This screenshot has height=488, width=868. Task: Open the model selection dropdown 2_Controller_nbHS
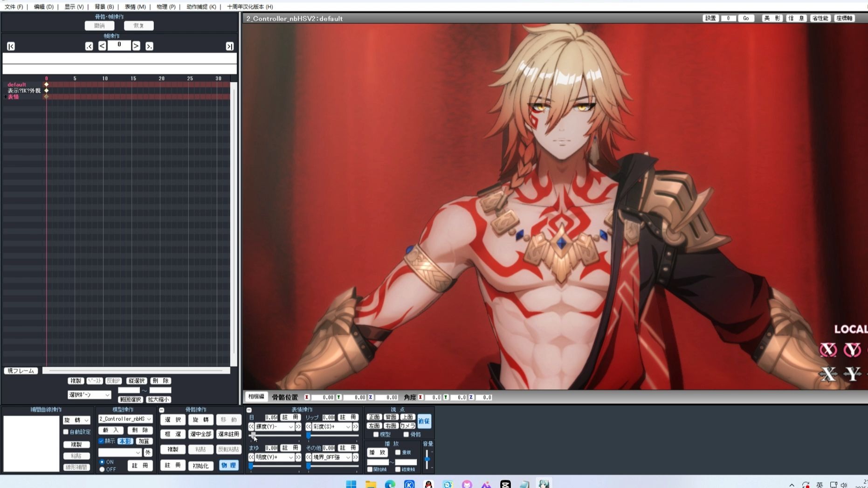[x=125, y=419]
